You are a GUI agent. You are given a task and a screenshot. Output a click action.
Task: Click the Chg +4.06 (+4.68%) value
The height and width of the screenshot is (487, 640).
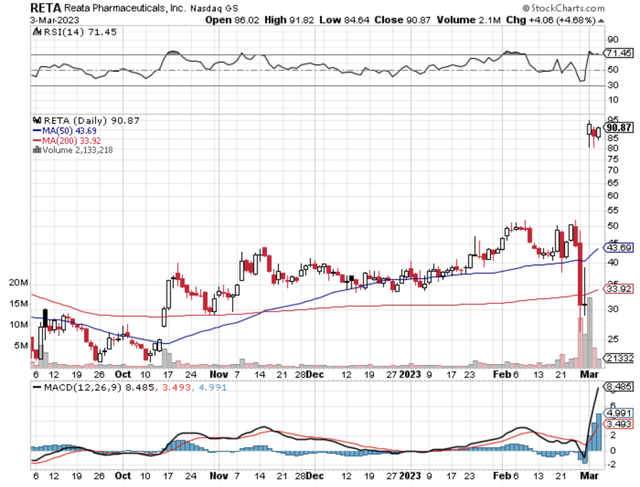coord(551,20)
